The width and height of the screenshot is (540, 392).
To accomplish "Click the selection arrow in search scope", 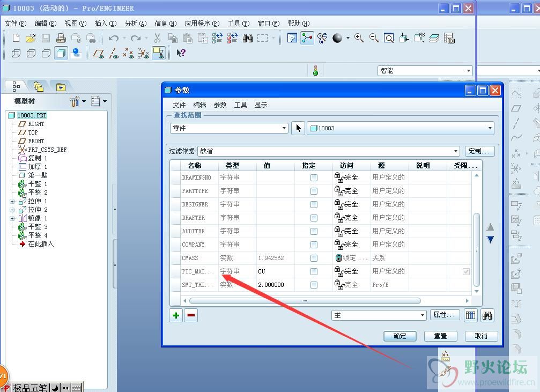I will pos(298,128).
